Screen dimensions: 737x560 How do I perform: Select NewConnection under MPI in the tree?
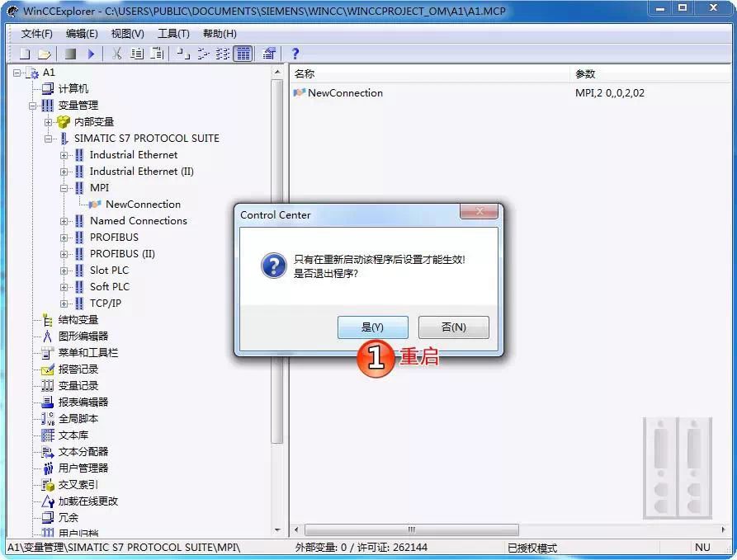(143, 205)
